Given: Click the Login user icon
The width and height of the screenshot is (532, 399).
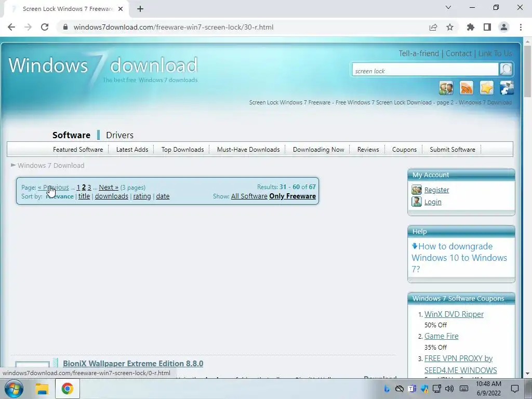Looking at the screenshot, I should tap(417, 202).
